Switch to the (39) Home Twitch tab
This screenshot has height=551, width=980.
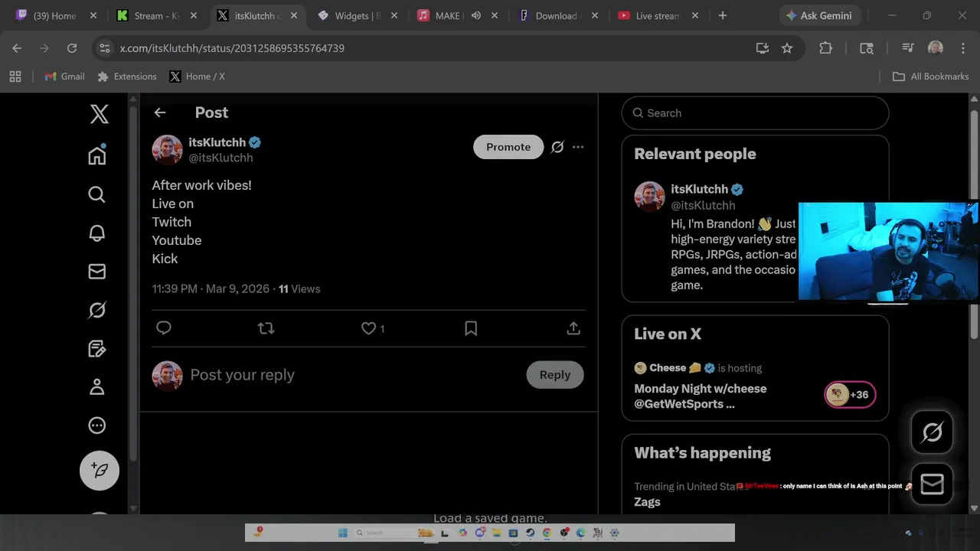point(55,15)
